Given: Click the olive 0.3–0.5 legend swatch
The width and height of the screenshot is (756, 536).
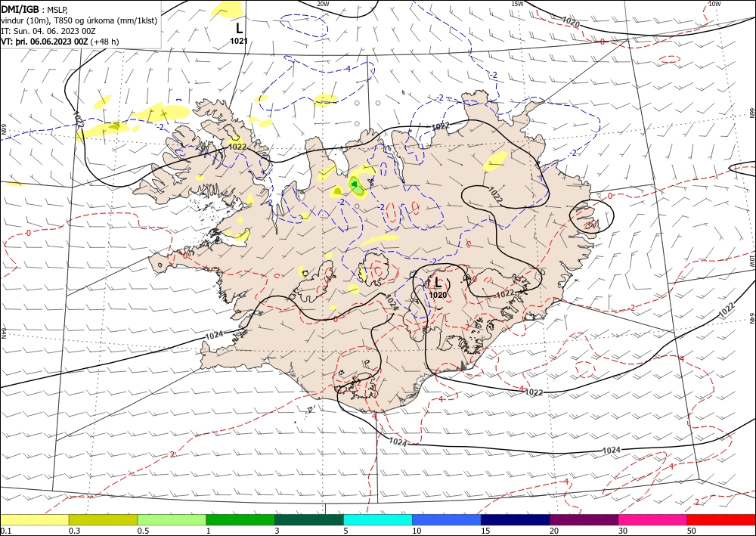Looking at the screenshot, I should 103,519.
